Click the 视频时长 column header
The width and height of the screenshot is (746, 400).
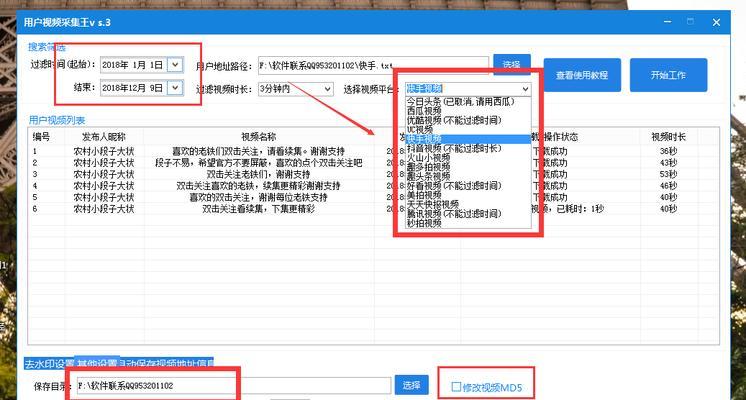pyautogui.click(x=668, y=137)
